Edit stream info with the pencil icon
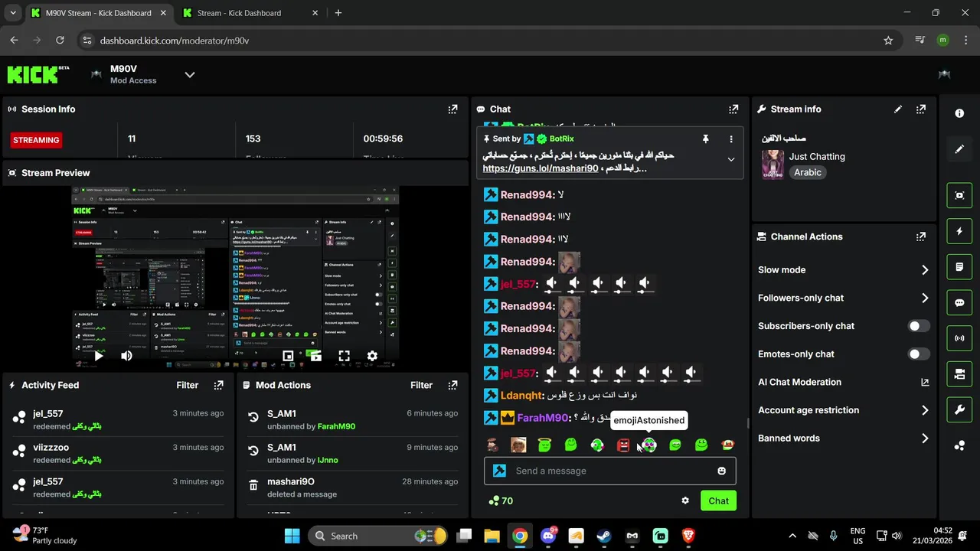Viewport: 980px width, 551px height. [x=898, y=109]
